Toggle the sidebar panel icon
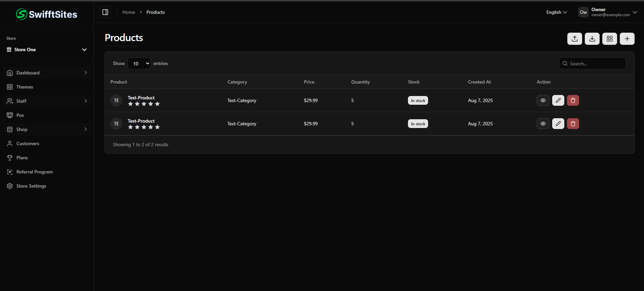 (x=105, y=12)
